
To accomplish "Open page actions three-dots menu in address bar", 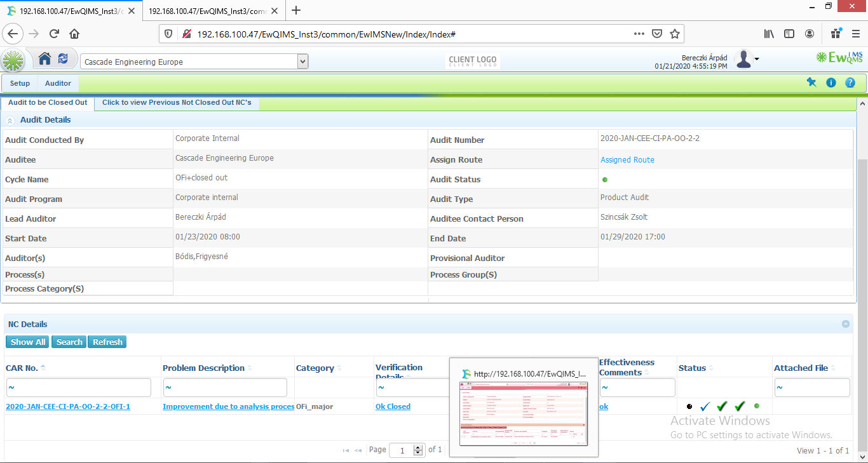I will click(640, 34).
